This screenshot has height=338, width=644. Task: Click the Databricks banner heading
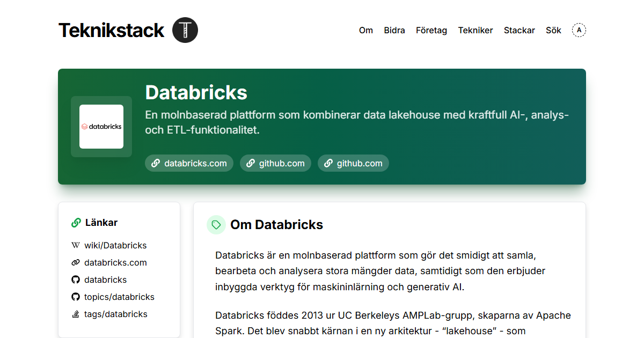coord(196,93)
